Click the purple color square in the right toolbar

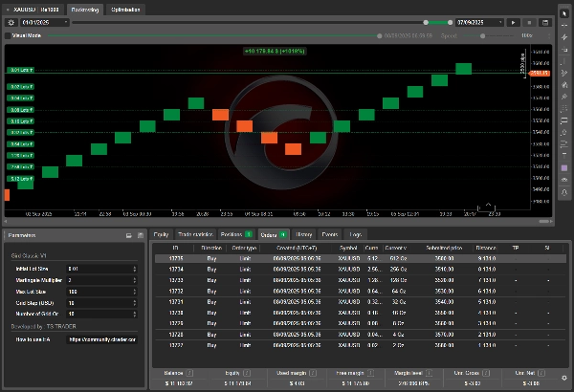click(564, 168)
